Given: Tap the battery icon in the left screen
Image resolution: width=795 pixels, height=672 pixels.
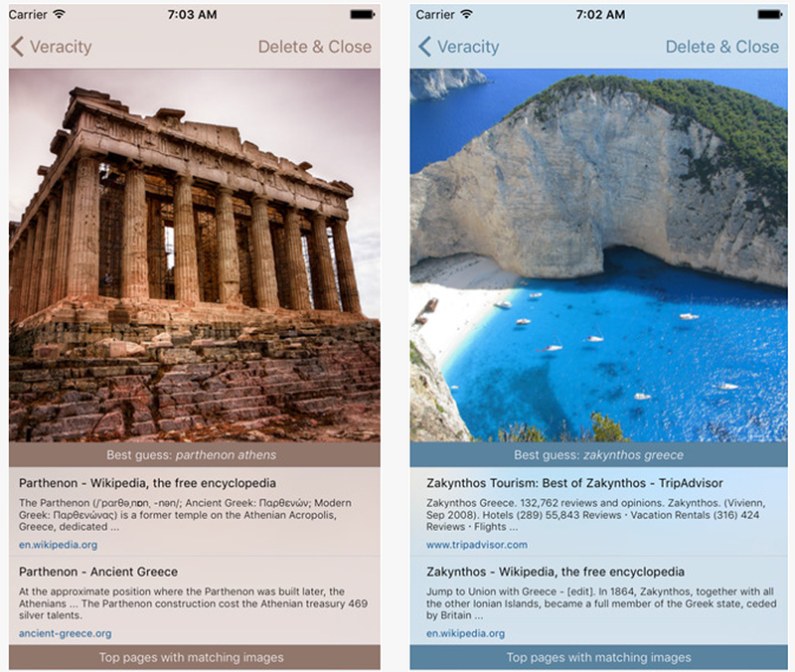Looking at the screenshot, I should [363, 14].
